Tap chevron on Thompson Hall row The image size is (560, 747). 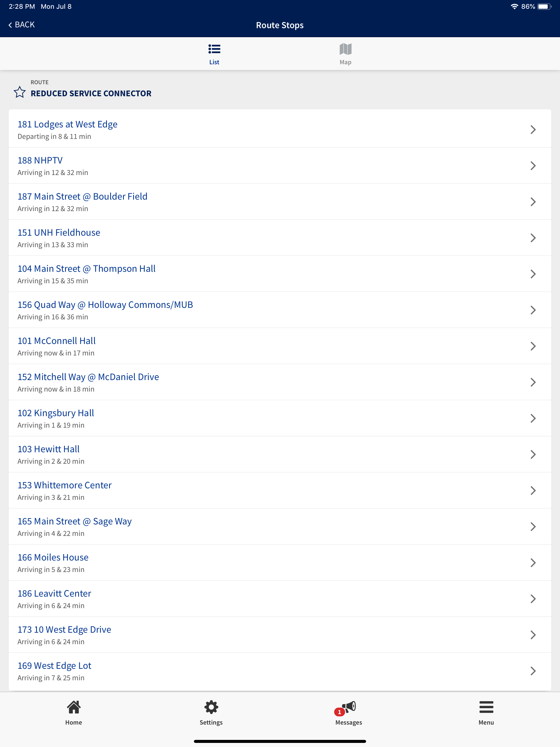[x=533, y=274]
